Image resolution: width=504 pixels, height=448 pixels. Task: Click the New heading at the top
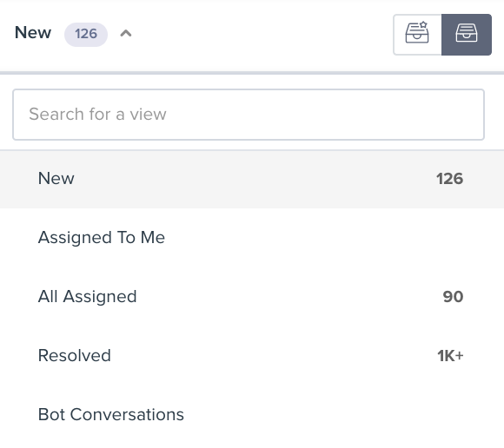point(33,33)
